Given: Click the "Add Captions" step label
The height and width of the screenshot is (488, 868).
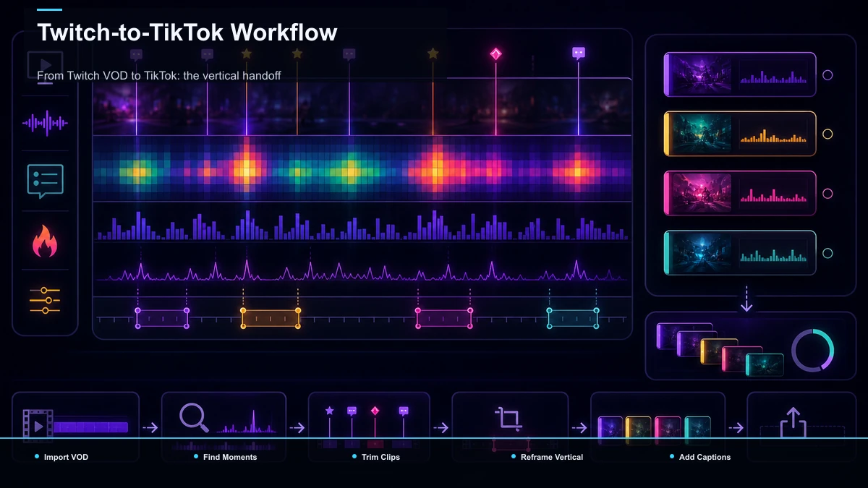Looking at the screenshot, I should [705, 457].
